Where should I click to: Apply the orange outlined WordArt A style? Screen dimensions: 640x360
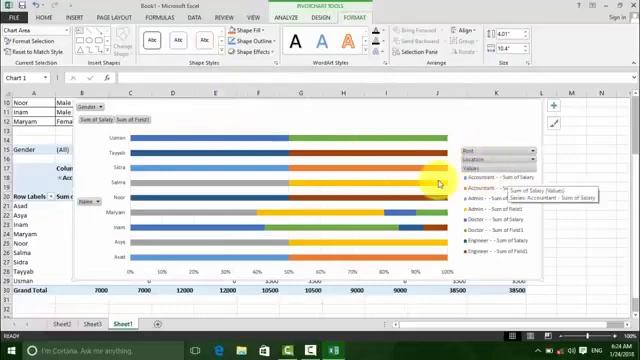[348, 41]
